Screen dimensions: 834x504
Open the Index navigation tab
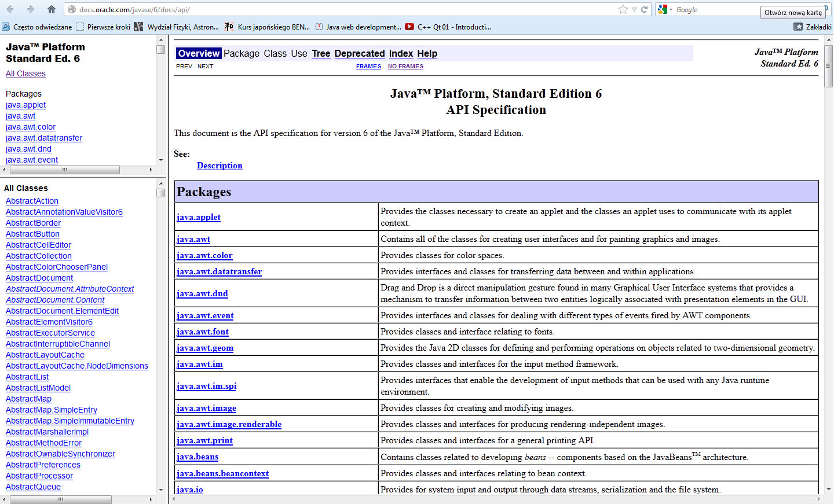(x=401, y=53)
